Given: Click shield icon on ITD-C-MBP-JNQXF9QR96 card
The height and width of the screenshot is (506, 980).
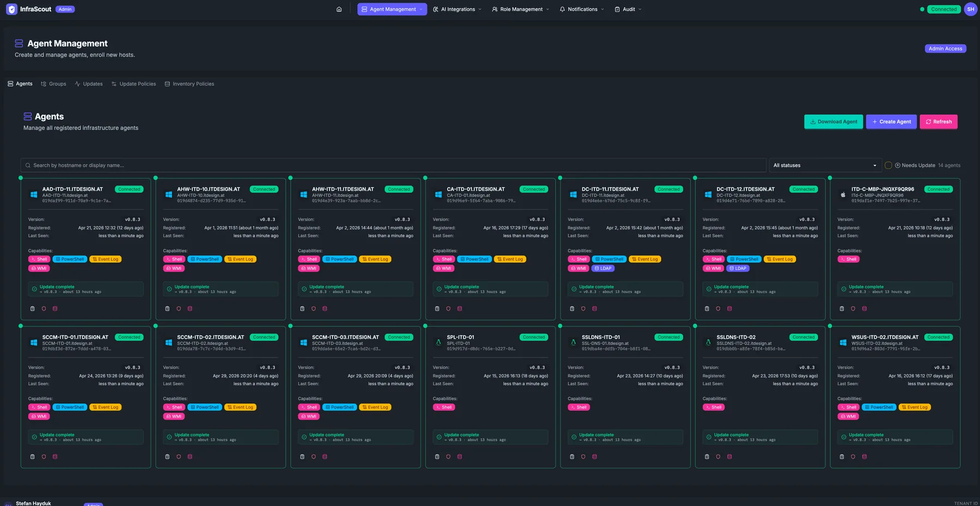Looking at the screenshot, I should point(853,308).
